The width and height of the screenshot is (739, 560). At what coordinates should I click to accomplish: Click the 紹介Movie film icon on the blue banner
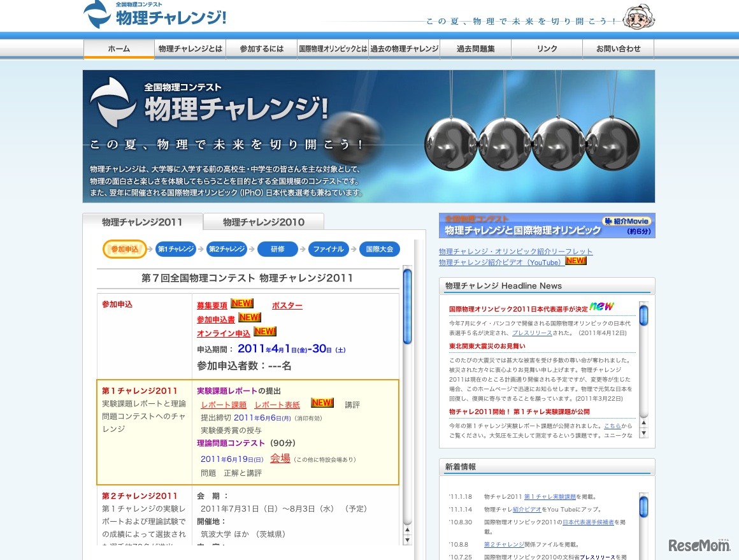tap(608, 221)
